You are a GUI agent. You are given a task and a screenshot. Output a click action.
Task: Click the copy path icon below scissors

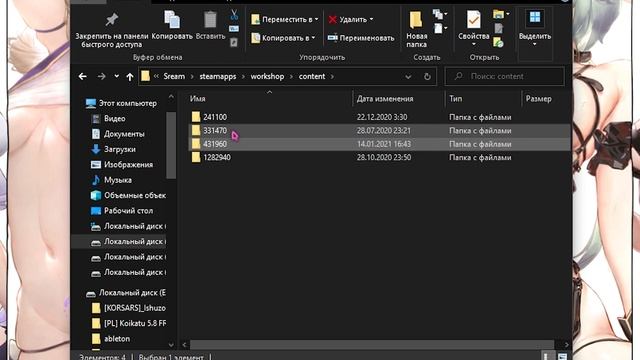(x=234, y=29)
